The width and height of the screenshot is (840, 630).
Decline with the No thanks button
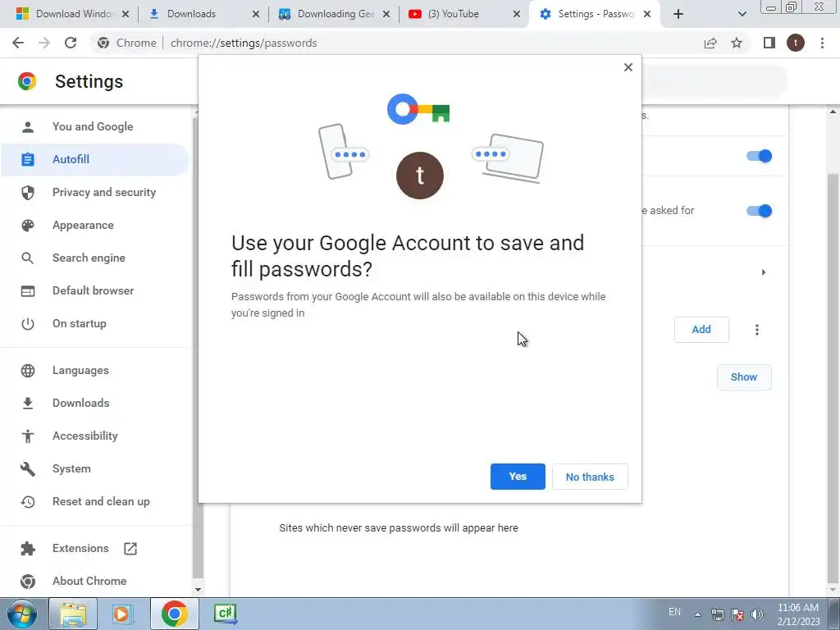tap(590, 477)
